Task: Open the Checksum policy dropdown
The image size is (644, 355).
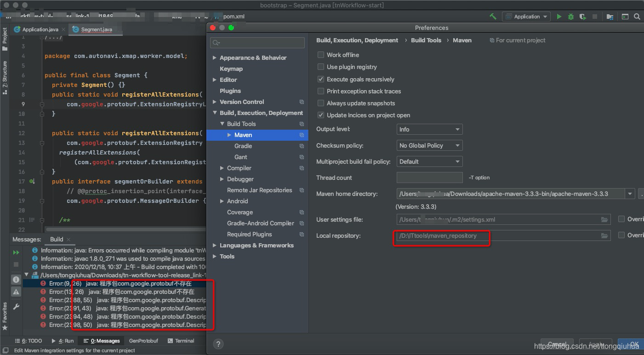Action: [429, 145]
